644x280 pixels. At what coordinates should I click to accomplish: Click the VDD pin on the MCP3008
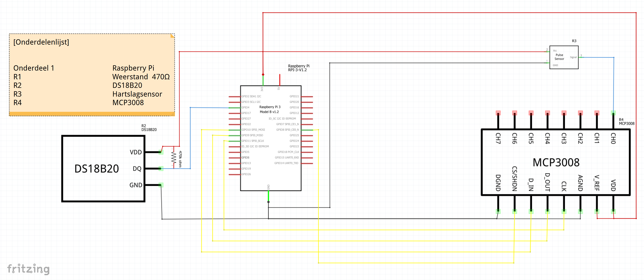[x=613, y=205]
